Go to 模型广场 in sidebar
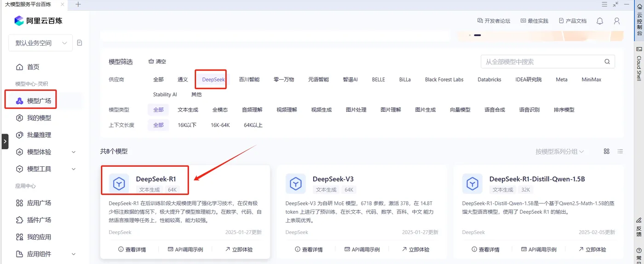The width and height of the screenshot is (644, 264). (39, 101)
